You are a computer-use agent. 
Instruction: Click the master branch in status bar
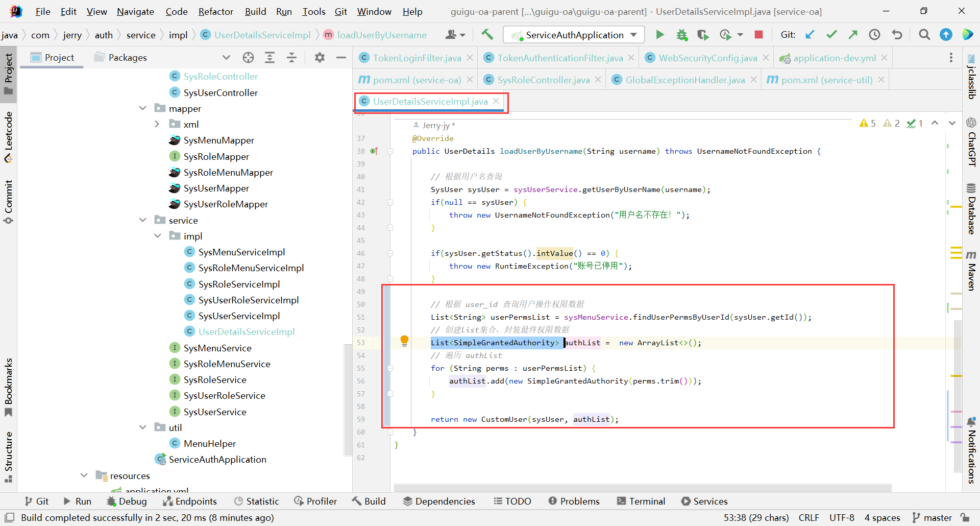pyautogui.click(x=932, y=517)
